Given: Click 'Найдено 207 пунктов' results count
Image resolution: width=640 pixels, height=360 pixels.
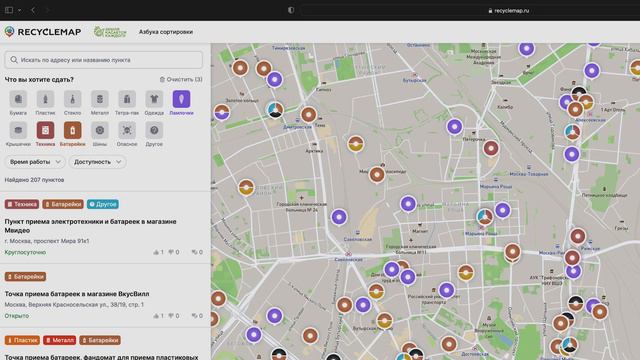Looking at the screenshot, I should pos(34,180).
